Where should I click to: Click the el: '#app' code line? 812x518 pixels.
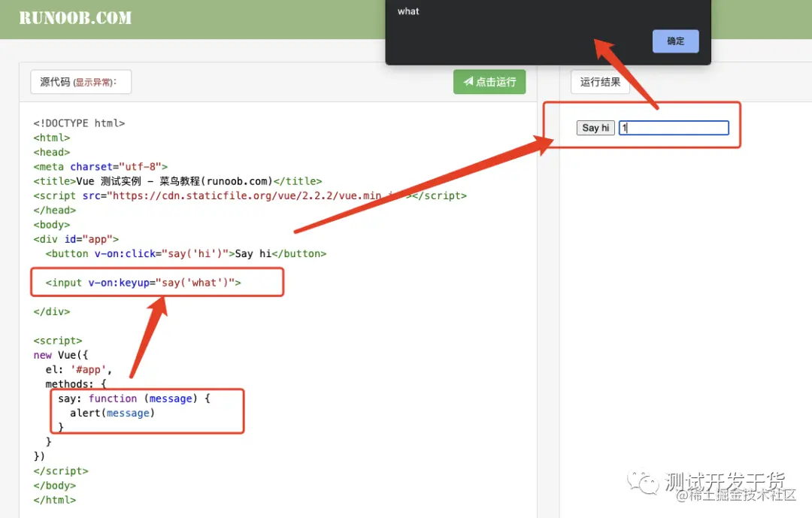click(79, 370)
